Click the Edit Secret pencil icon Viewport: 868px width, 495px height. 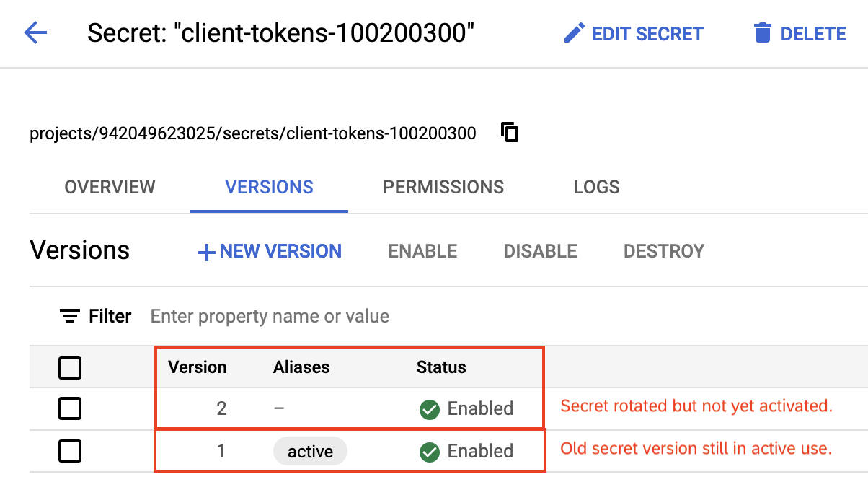pos(574,32)
